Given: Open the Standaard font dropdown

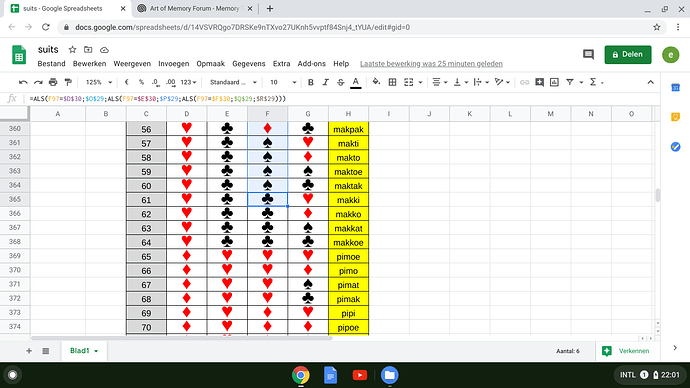Looking at the screenshot, I should (x=233, y=82).
